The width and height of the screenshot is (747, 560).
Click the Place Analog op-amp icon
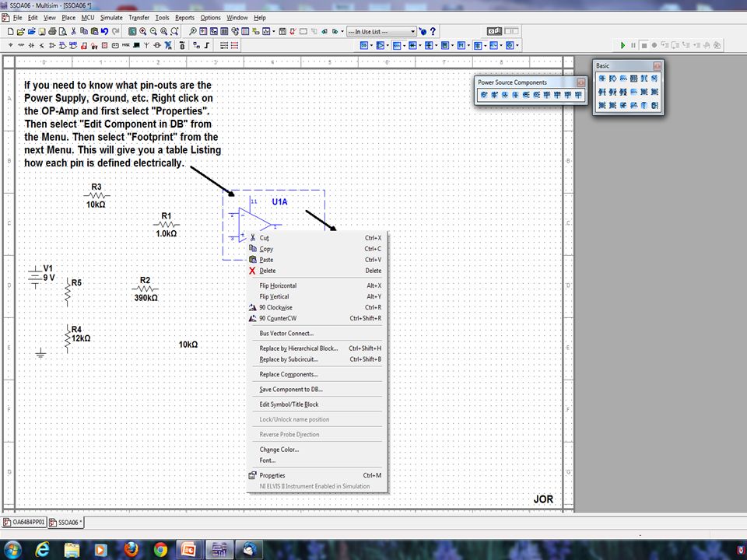point(52,45)
